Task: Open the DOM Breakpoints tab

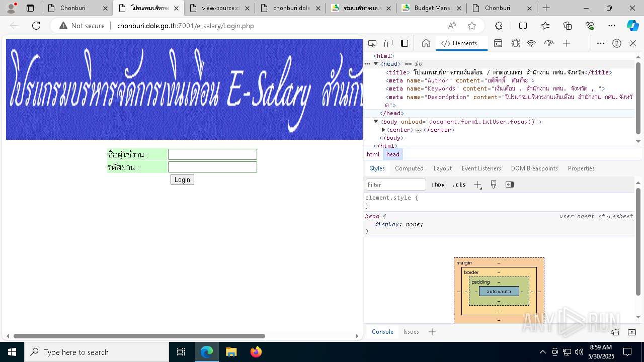Action: tap(534, 168)
